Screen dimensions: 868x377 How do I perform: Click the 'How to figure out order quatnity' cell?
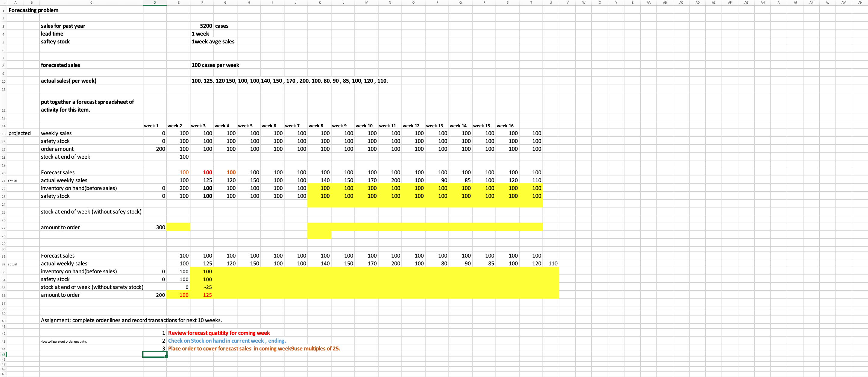(x=64, y=342)
